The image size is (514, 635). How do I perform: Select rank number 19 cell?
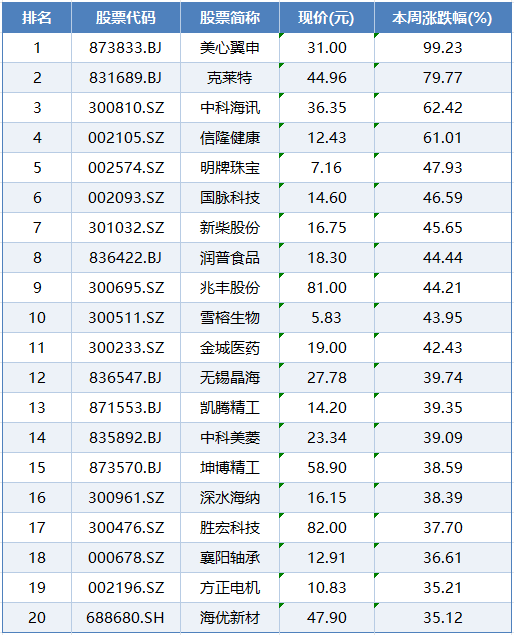37,588
